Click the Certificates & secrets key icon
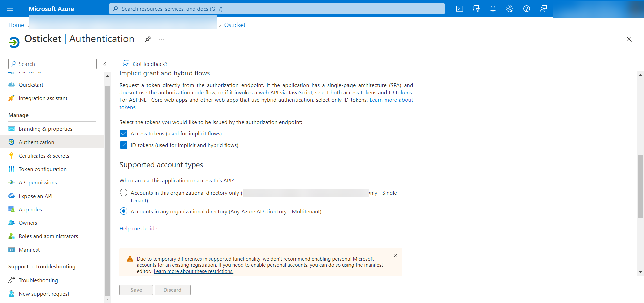 [12, 156]
